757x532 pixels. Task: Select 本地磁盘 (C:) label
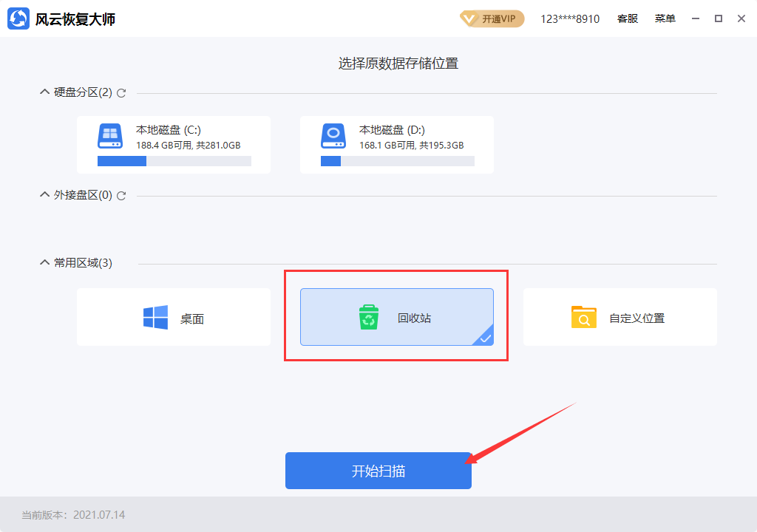coord(168,130)
